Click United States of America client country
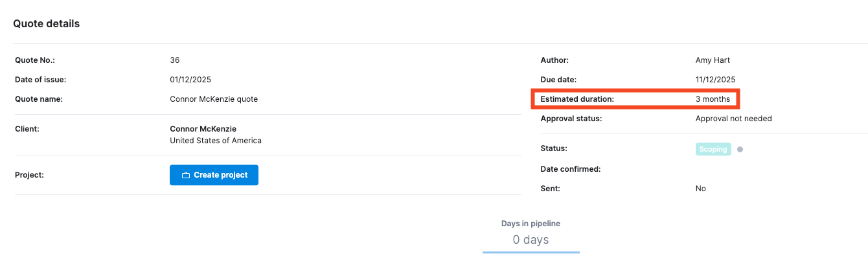Viewport: 868px width, 269px height. click(216, 141)
